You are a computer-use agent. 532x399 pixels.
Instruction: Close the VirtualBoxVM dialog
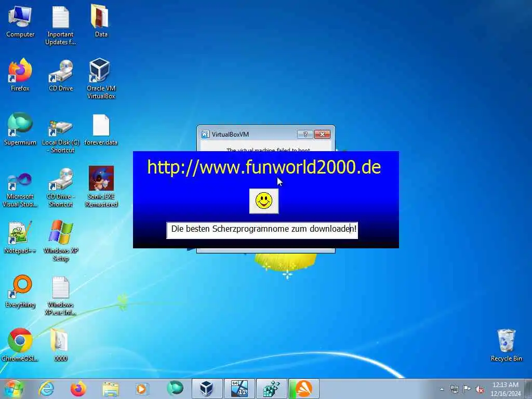(322, 135)
